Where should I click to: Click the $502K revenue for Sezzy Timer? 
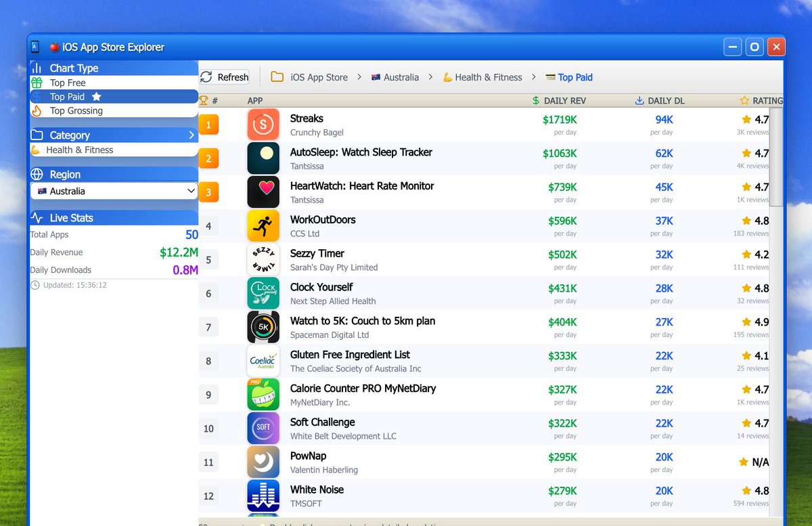[x=562, y=255]
